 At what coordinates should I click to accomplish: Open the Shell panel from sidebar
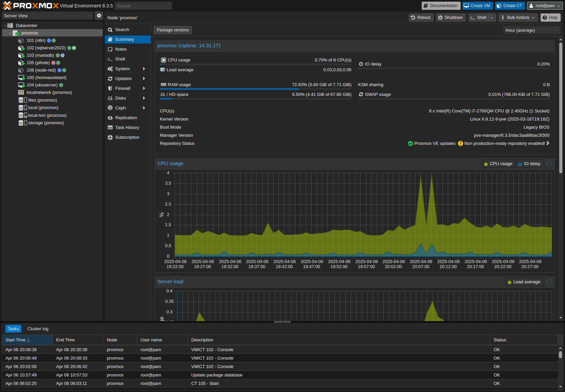pyautogui.click(x=120, y=59)
